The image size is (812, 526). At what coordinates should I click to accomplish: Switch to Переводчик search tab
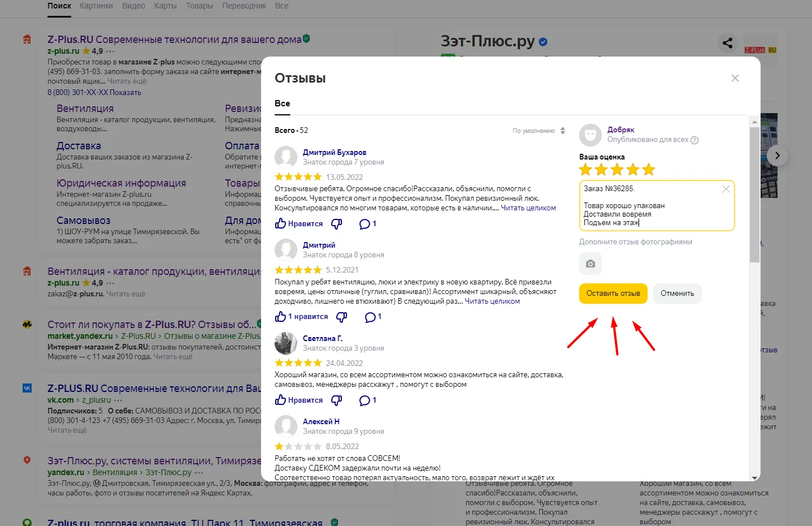244,6
